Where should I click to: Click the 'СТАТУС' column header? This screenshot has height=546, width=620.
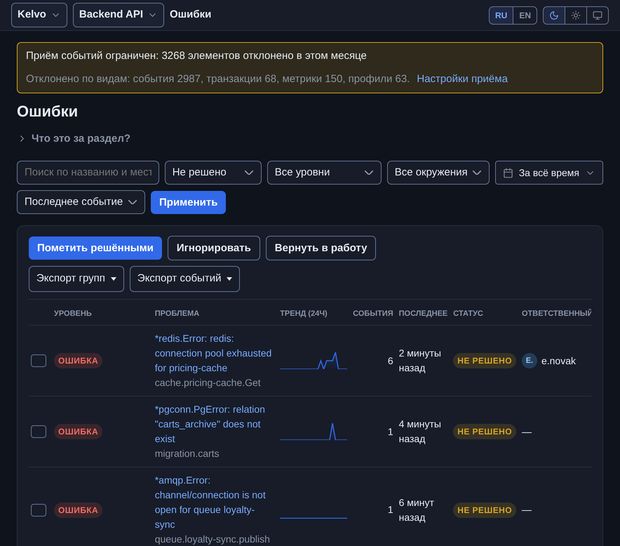tap(468, 313)
